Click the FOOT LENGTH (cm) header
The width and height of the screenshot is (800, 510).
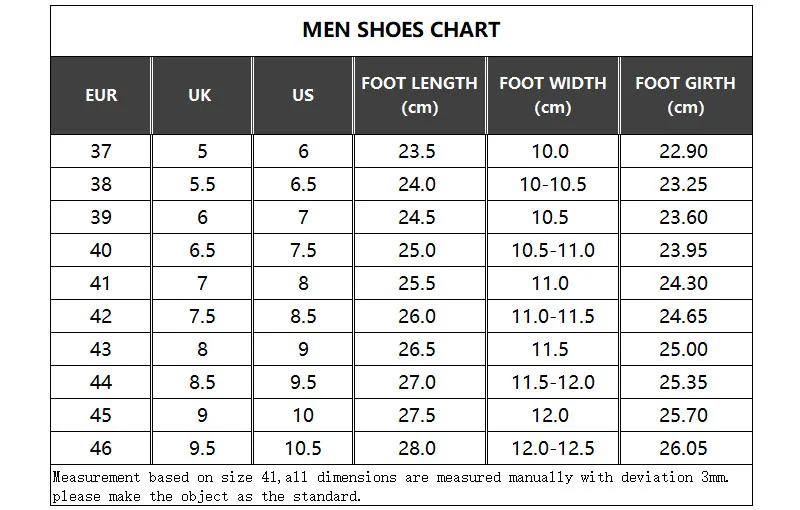click(x=419, y=95)
